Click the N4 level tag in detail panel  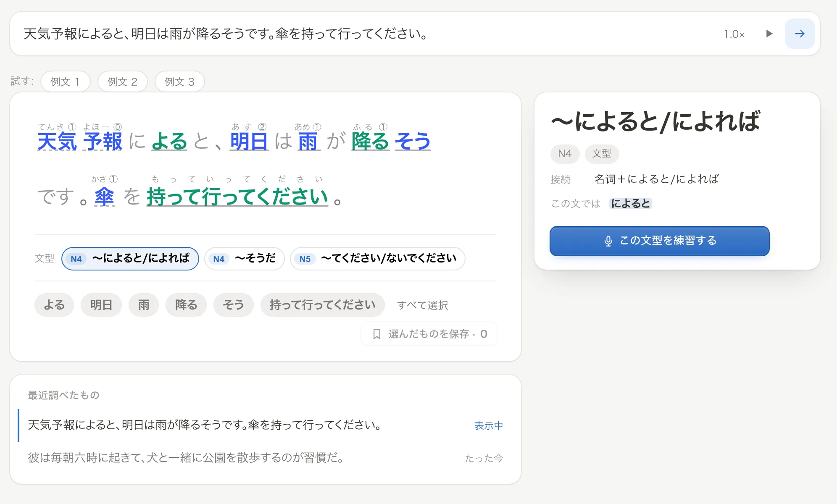pos(565,154)
